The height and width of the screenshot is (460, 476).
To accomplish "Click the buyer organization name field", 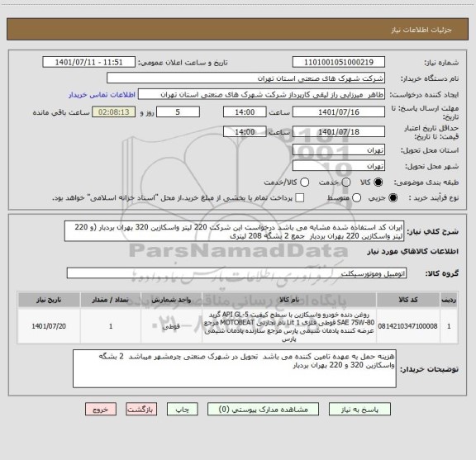I will pos(246,78).
